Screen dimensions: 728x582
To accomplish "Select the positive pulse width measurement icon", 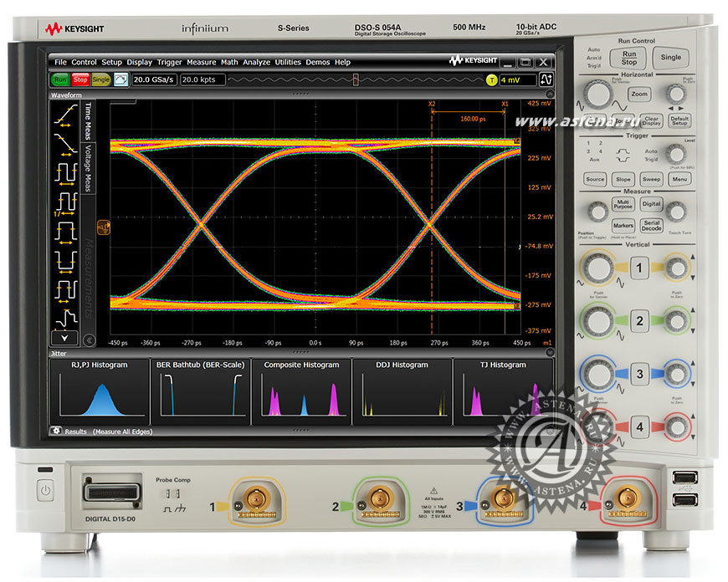I will [65, 232].
